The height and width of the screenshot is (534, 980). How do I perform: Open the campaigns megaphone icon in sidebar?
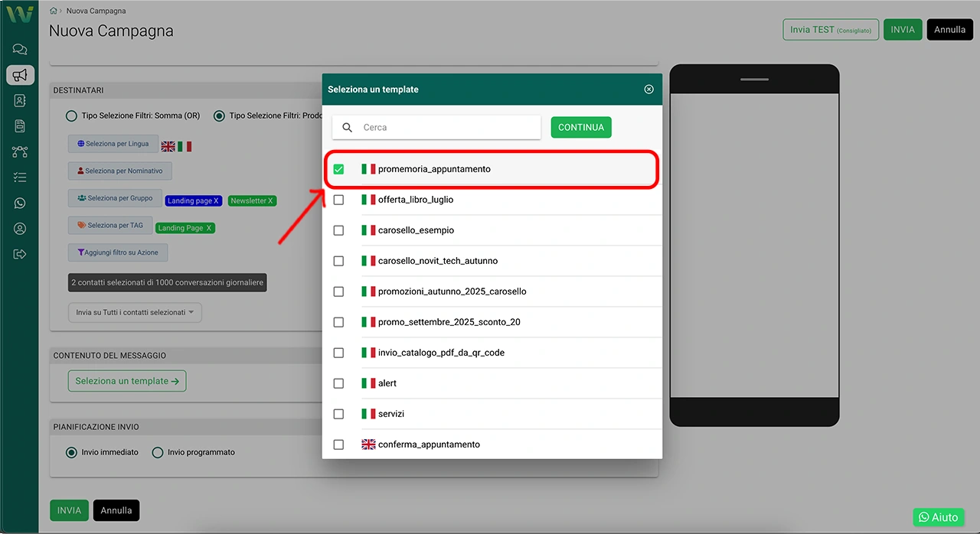click(20, 75)
